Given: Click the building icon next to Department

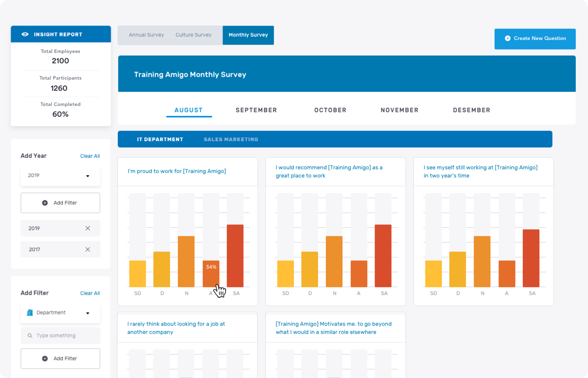Looking at the screenshot, I should 30,312.
